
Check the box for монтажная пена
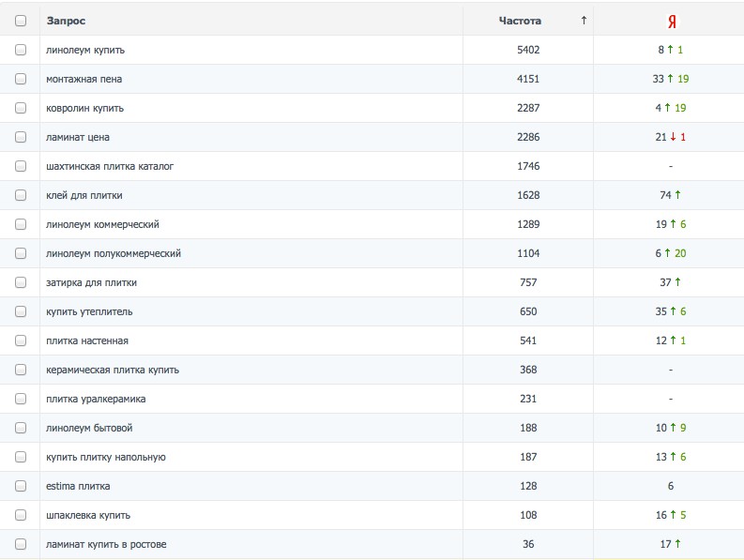coord(21,79)
